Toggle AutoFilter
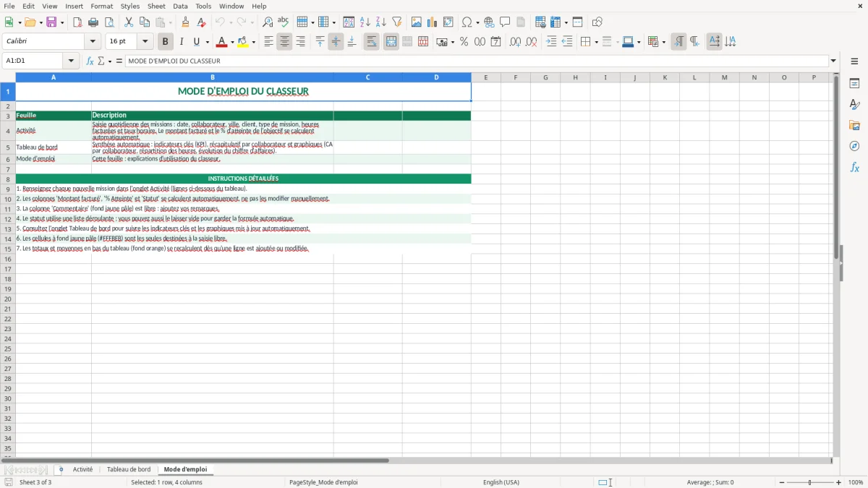The height and width of the screenshot is (488, 868). click(x=397, y=22)
